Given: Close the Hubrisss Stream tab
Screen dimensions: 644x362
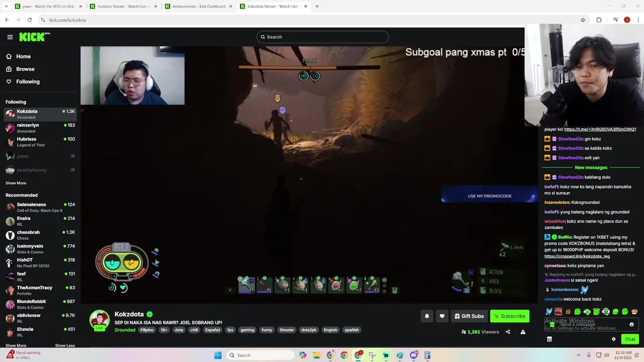Looking at the screenshot, I should coord(155,7).
